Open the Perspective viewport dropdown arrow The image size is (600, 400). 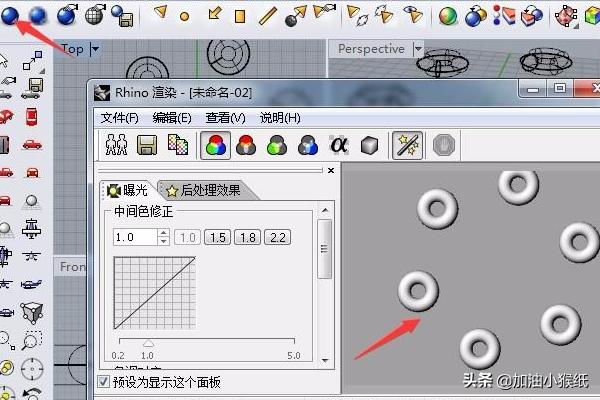pyautogui.click(x=417, y=49)
